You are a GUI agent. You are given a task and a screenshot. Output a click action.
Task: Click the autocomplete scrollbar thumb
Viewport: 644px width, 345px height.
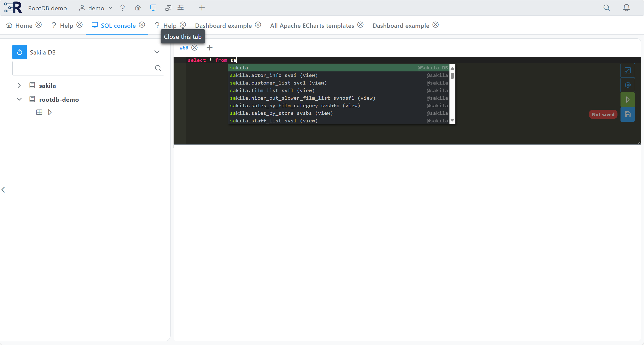pyautogui.click(x=452, y=76)
